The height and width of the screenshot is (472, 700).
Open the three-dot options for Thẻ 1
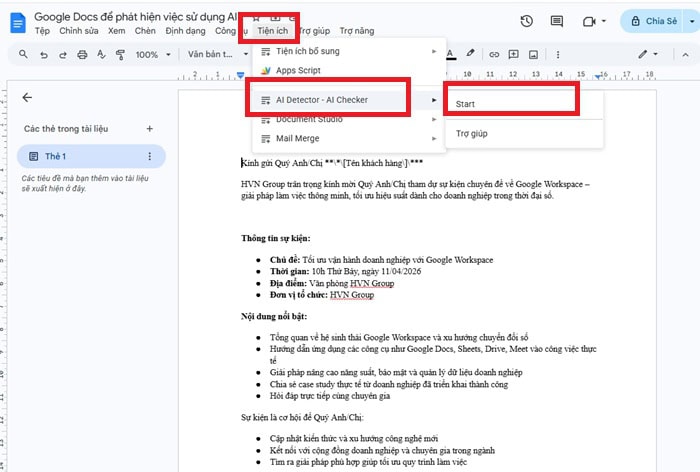pos(150,156)
